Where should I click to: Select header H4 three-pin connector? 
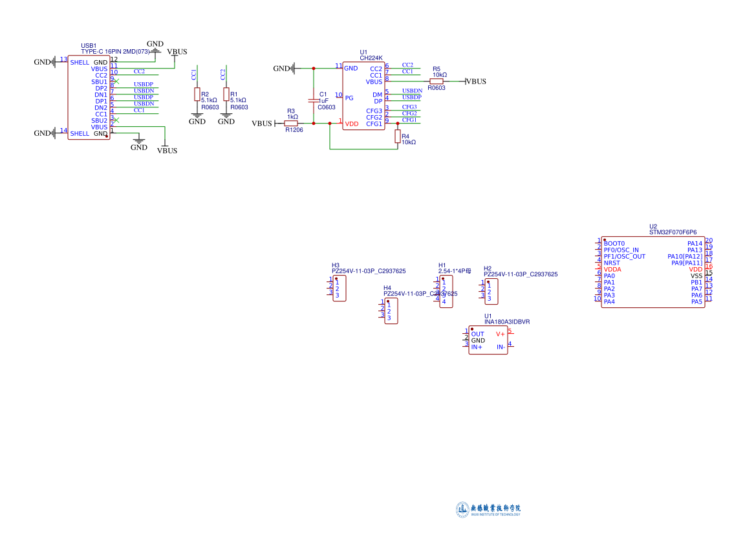click(x=391, y=311)
